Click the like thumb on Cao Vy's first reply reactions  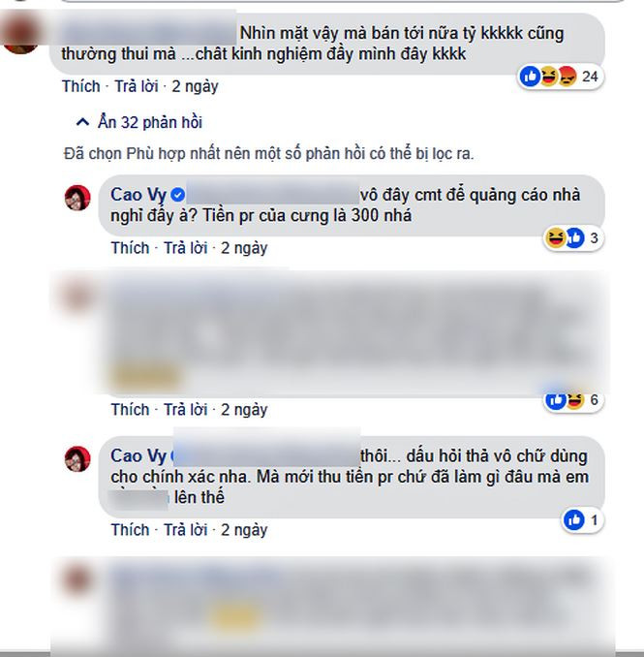(575, 238)
